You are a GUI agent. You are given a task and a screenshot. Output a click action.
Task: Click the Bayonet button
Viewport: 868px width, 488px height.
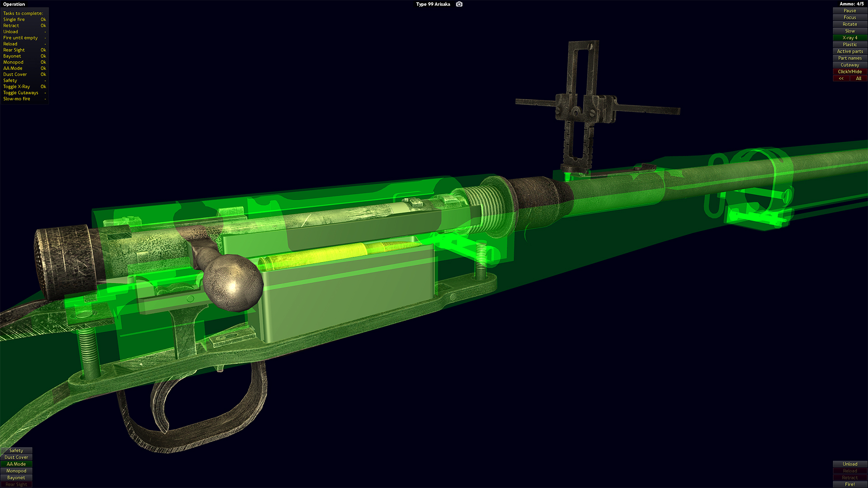pyautogui.click(x=16, y=478)
